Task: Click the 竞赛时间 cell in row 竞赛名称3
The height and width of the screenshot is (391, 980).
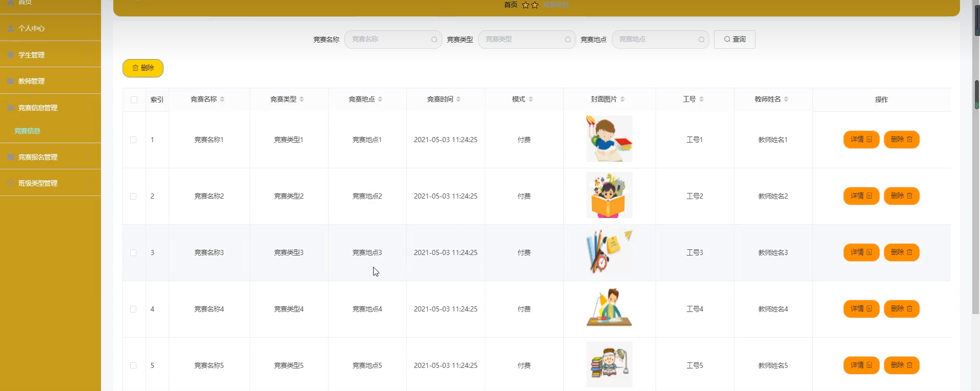Action: (446, 252)
